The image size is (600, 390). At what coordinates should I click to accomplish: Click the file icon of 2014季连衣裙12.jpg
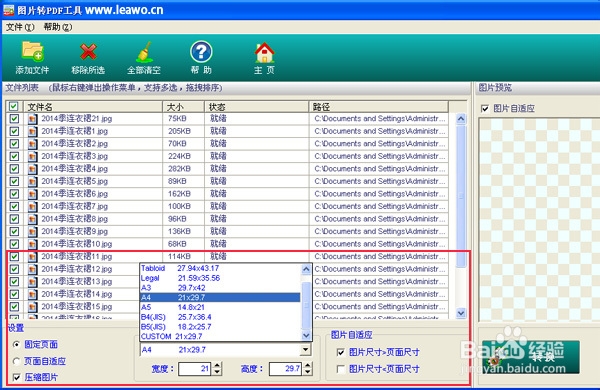coord(33,269)
